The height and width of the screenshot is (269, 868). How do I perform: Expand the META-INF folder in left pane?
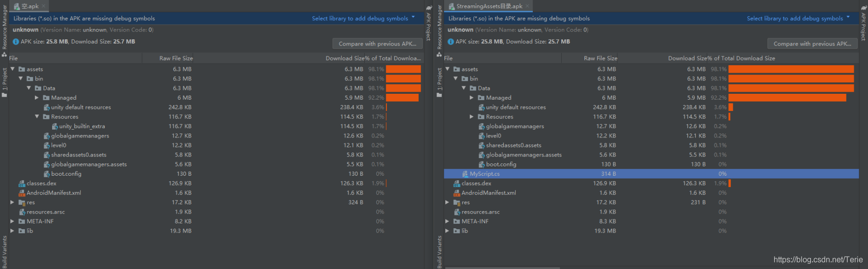coord(12,221)
